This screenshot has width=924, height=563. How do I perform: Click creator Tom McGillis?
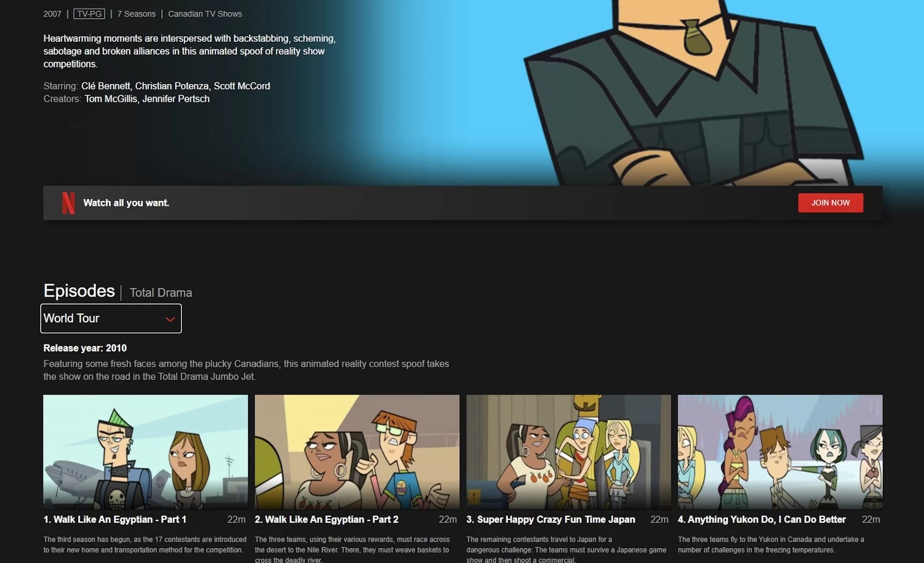point(111,99)
